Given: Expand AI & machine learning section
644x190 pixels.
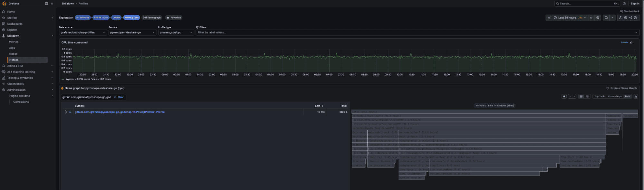Looking at the screenshot, I should pos(52,72).
